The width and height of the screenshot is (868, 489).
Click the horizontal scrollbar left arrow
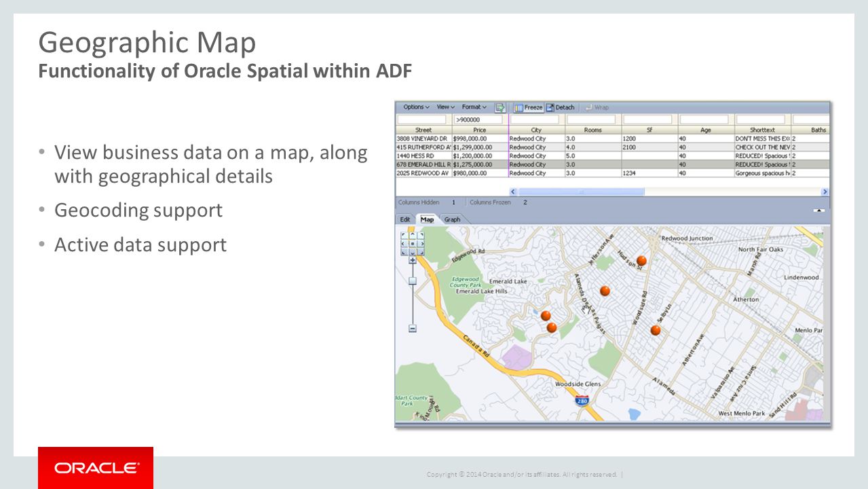click(x=512, y=192)
